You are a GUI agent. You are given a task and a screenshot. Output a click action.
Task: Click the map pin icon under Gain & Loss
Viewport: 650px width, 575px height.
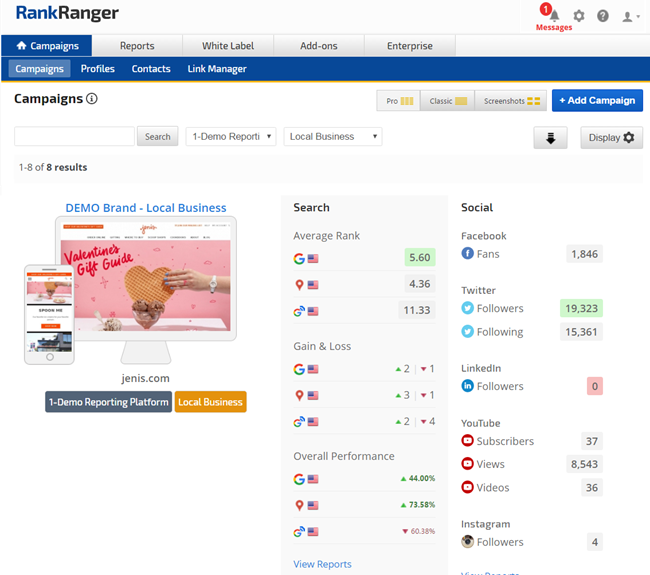click(x=299, y=395)
